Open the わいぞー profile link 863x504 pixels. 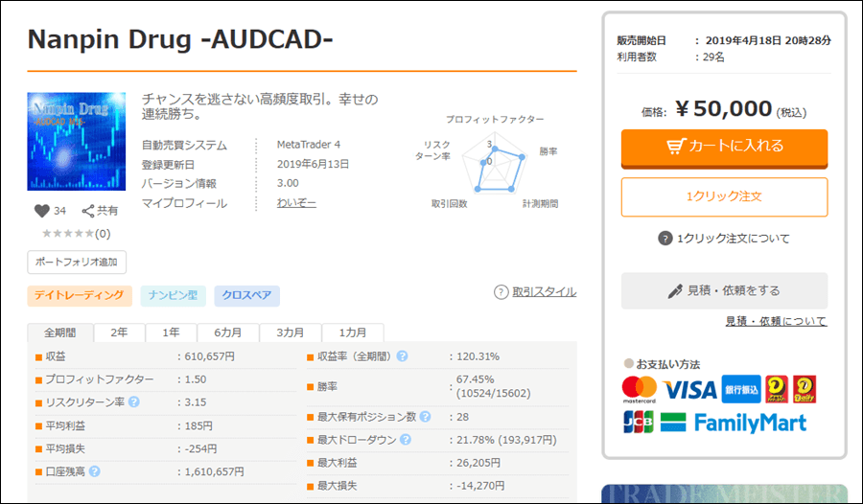point(296,203)
